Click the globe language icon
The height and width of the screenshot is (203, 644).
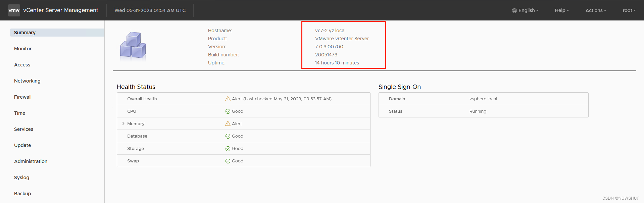pos(514,11)
